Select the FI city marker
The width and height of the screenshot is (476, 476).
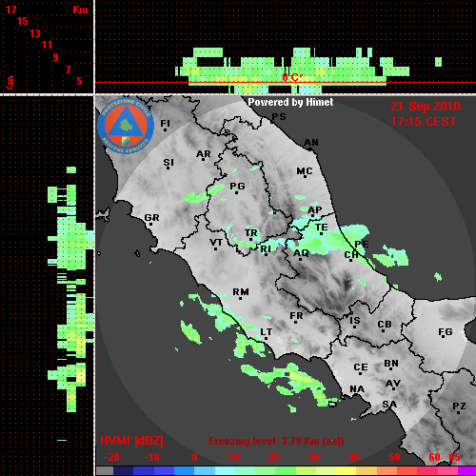[165, 129]
